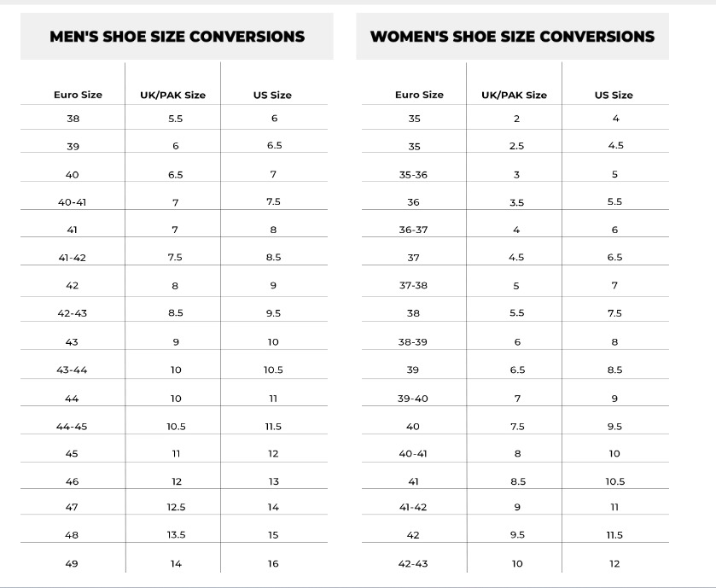The height and width of the screenshot is (588, 716).
Task: Choose men's Euro size 42-43 cell
Action: point(73,313)
